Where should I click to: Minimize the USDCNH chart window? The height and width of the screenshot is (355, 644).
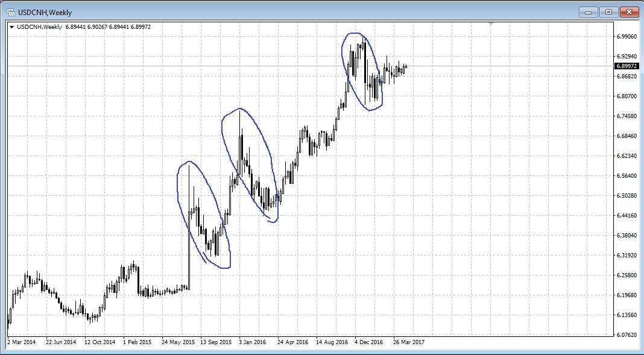[x=588, y=11]
